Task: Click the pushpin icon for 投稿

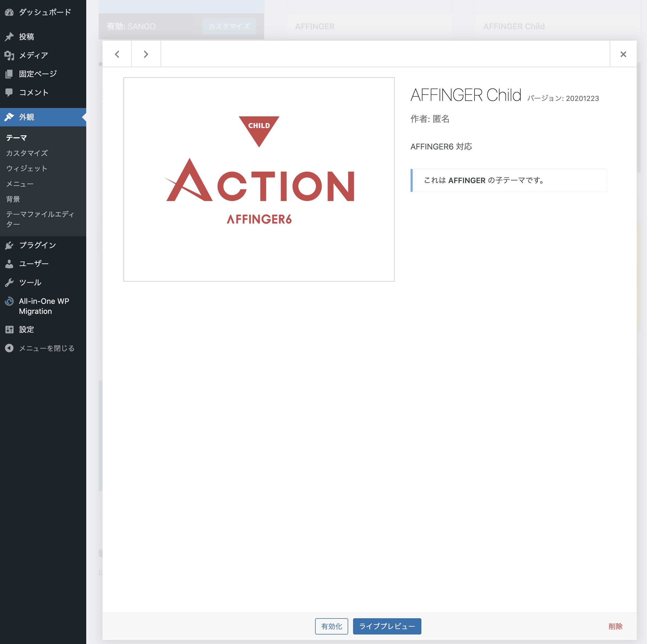Action: (9, 37)
